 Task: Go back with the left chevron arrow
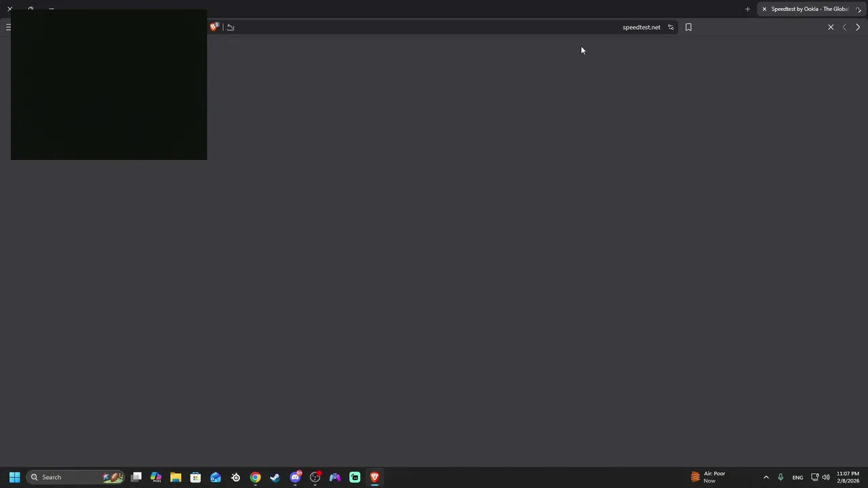pyautogui.click(x=844, y=27)
